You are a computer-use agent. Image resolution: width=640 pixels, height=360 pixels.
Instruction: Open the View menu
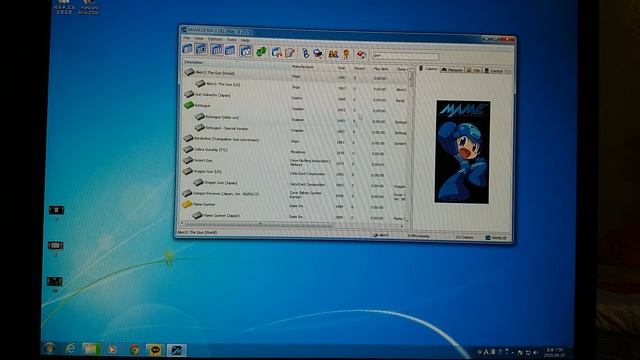point(199,39)
